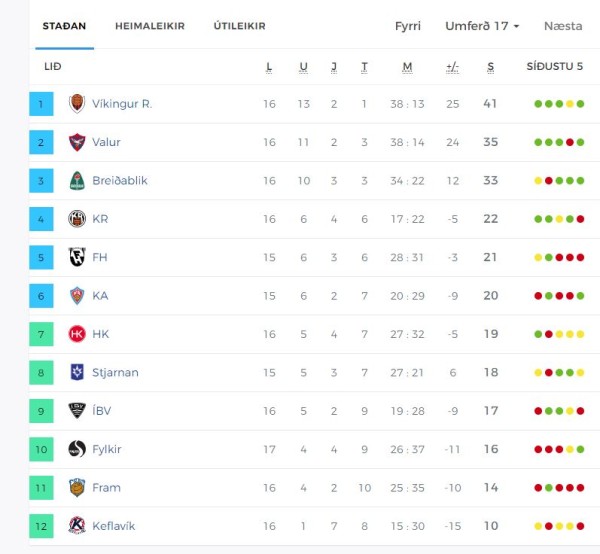Image resolution: width=600 pixels, height=554 pixels.
Task: Switch to the Útileikir tab
Action: 240,26
